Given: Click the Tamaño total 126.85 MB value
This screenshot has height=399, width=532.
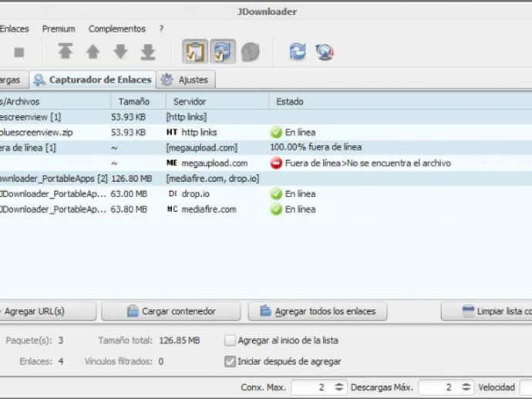Looking at the screenshot, I should pos(180,340).
